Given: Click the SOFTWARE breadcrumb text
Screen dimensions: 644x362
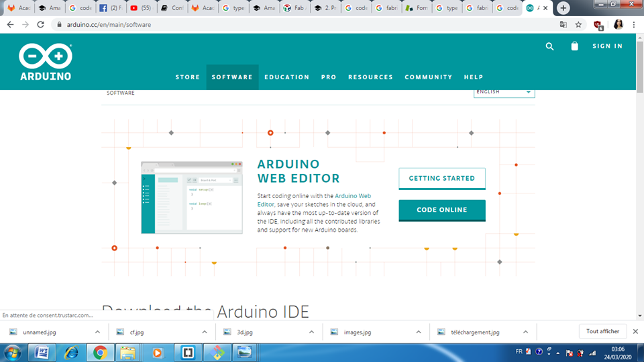Looking at the screenshot, I should click(120, 93).
